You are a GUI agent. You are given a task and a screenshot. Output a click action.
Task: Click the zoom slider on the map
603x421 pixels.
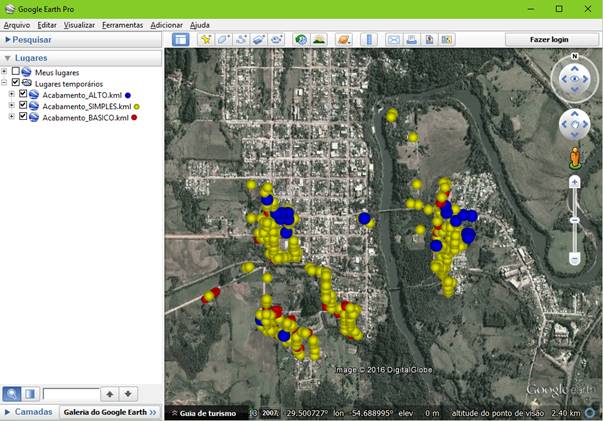(574, 220)
